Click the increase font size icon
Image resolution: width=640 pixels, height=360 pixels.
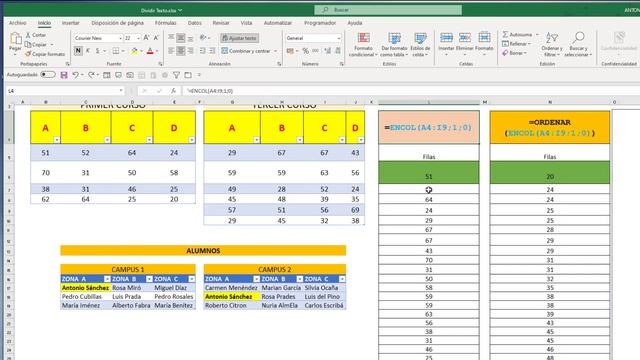(x=146, y=38)
